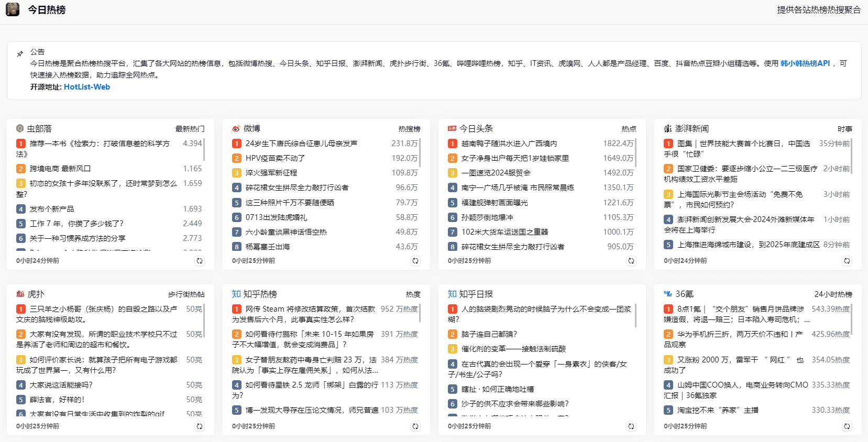Click the 微博 logo icon
868x442 pixels.
[236, 128]
